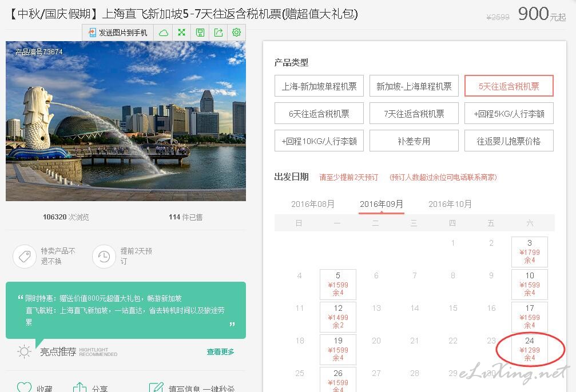576x392 pixels.
Task: Switch to the 2016年09月 month tab
Action: pos(382,204)
